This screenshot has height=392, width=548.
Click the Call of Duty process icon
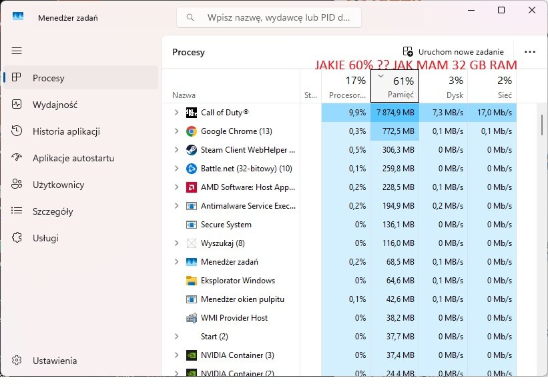(x=191, y=113)
